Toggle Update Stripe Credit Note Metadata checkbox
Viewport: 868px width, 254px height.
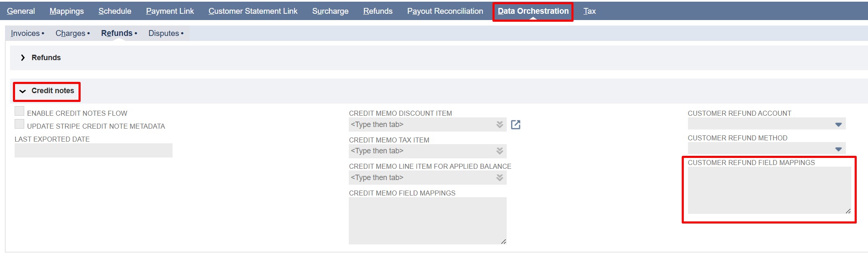pyautogui.click(x=19, y=124)
